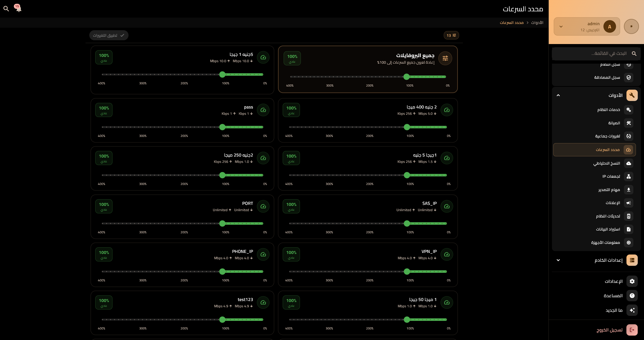Open تغييرات جماعية menu item

(607, 136)
